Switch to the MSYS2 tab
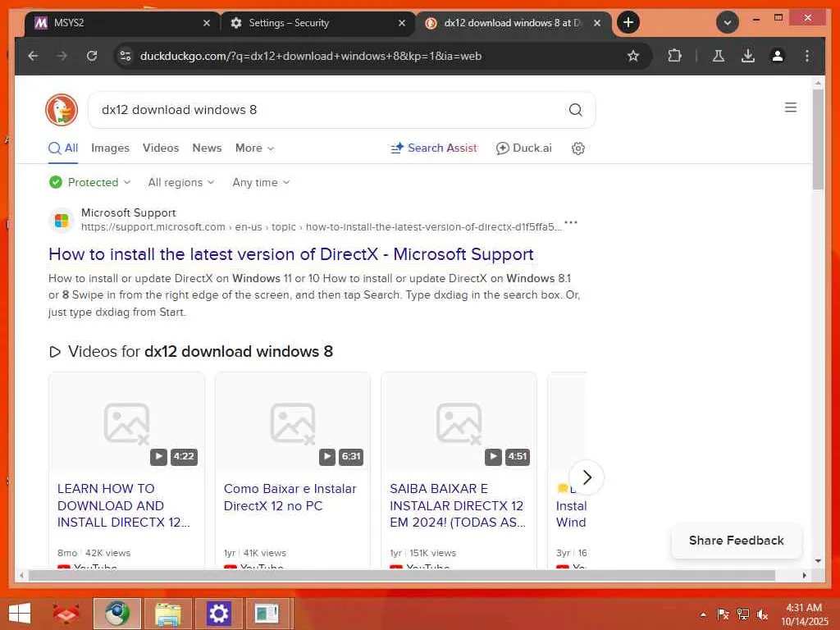The image size is (840, 630). tap(122, 23)
